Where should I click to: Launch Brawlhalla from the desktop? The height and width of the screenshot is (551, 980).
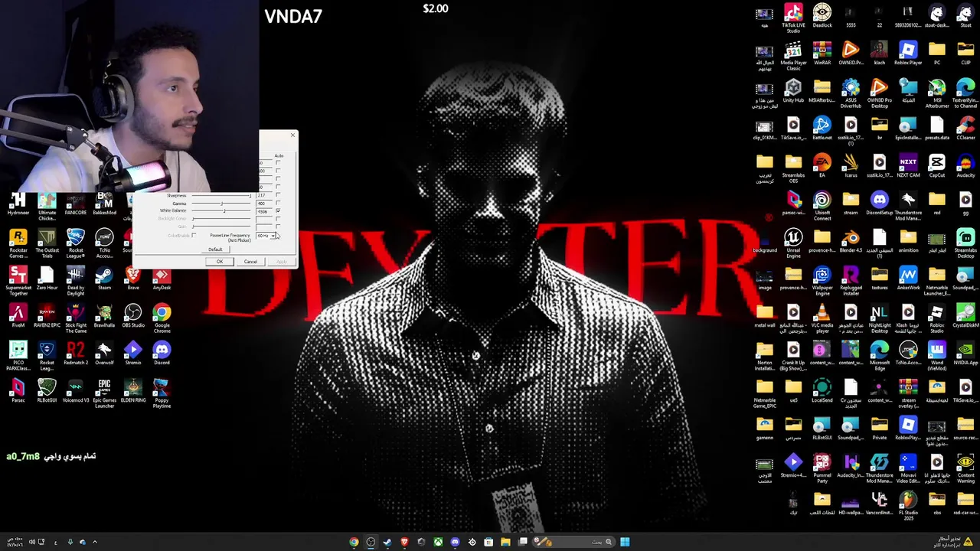[104, 316]
